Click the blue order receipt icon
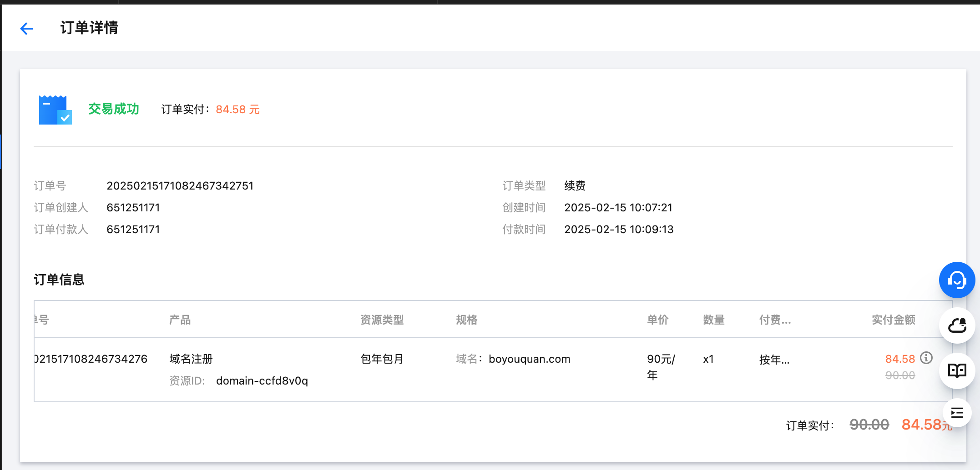 (x=55, y=110)
